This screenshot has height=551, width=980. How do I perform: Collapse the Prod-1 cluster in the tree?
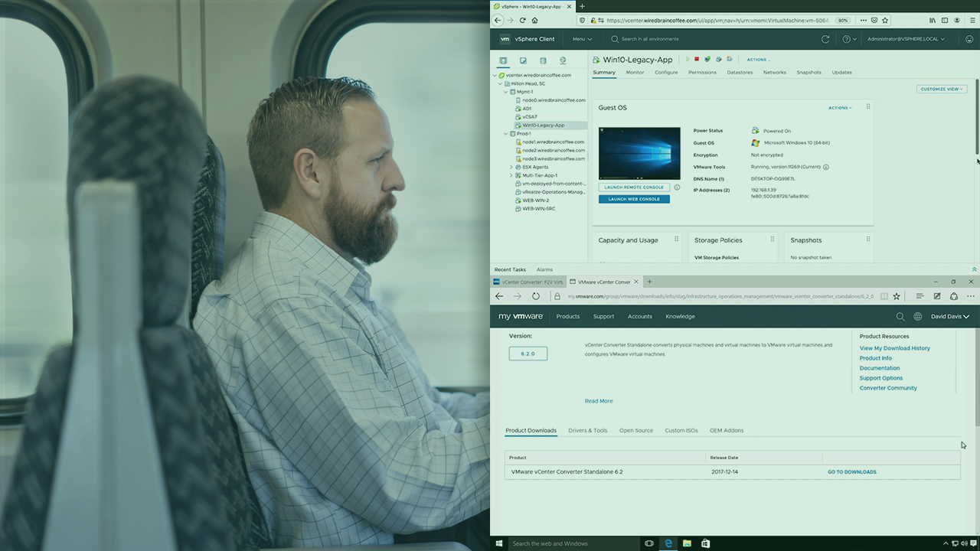click(505, 134)
